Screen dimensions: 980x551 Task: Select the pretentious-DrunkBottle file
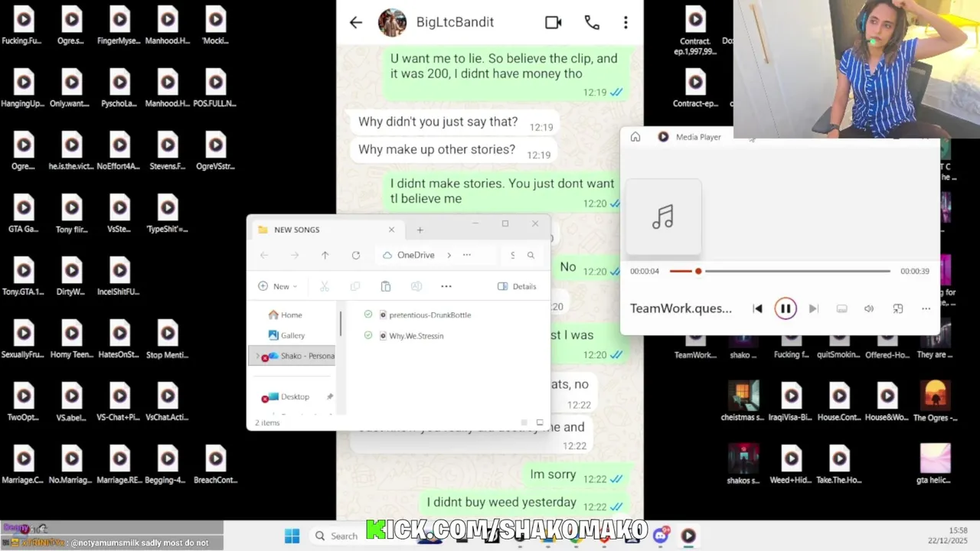430,315
